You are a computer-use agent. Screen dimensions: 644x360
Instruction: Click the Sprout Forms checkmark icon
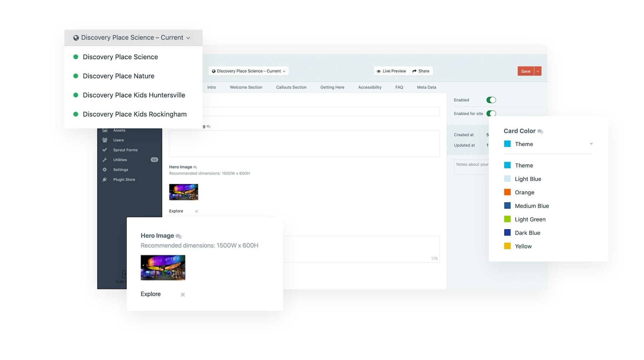click(105, 150)
